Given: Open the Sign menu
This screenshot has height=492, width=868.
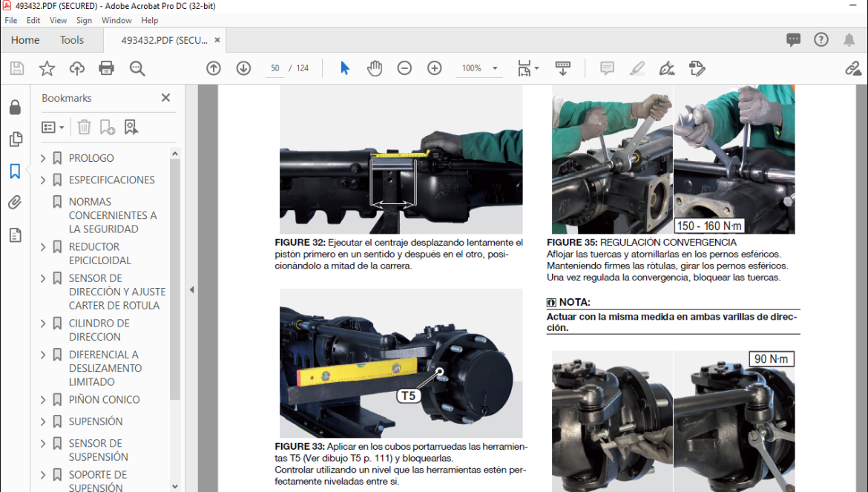Looking at the screenshot, I should (84, 20).
